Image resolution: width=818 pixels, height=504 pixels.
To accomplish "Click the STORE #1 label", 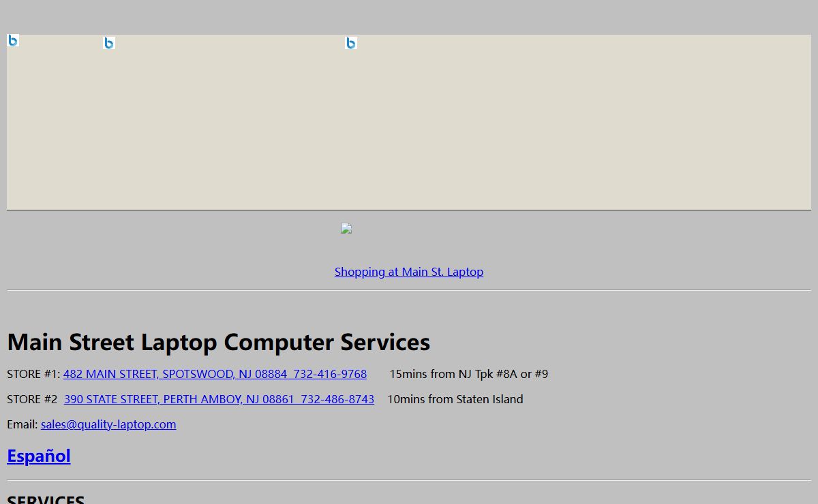I will [33, 374].
